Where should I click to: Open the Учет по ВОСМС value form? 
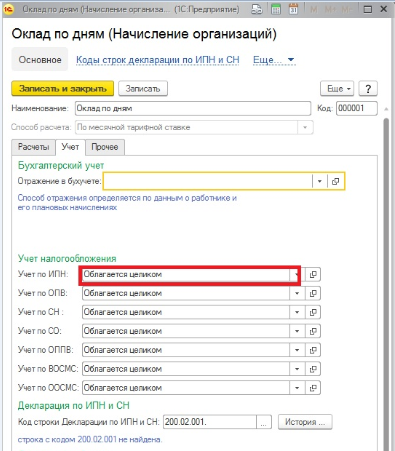tap(313, 369)
